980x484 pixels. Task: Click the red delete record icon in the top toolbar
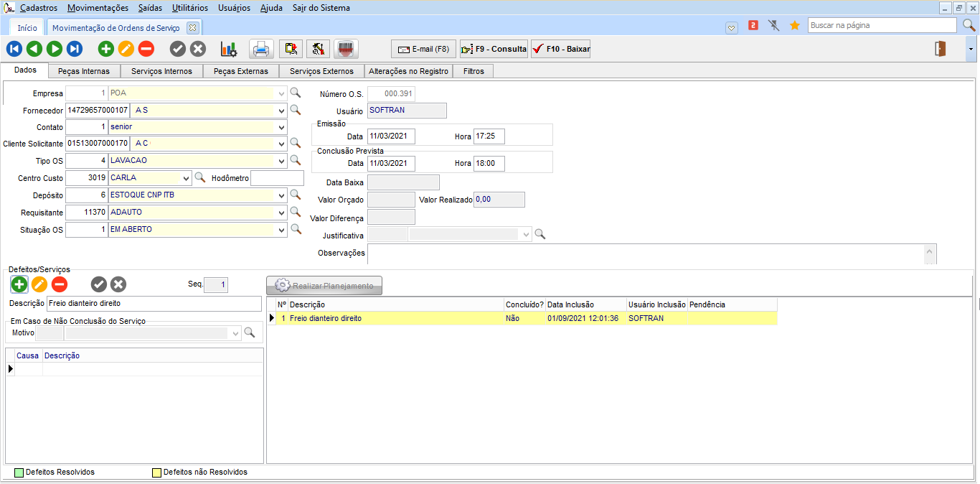(x=146, y=49)
